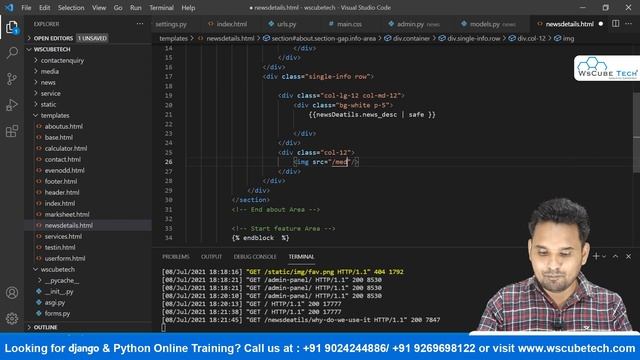Open base.html in explorer

coord(88,137)
